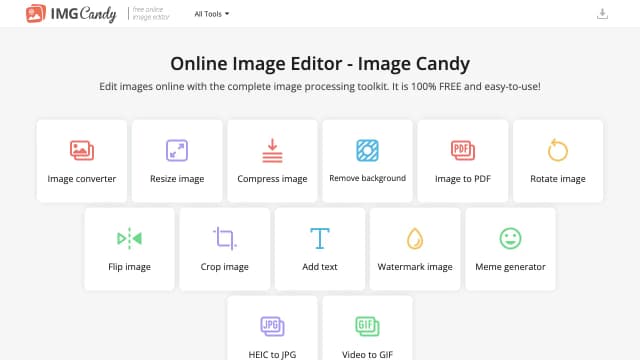Click the 'Add text' label
640x360 pixels.
320,267
